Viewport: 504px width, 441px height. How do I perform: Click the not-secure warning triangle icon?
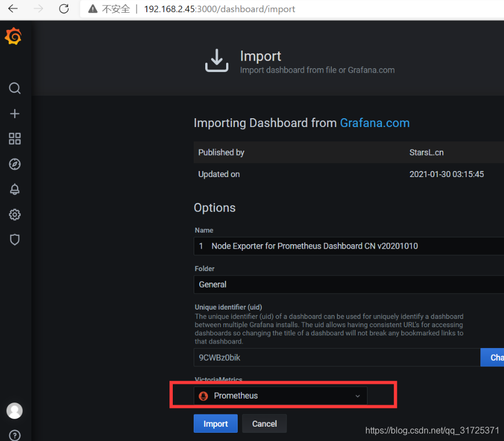tap(93, 9)
